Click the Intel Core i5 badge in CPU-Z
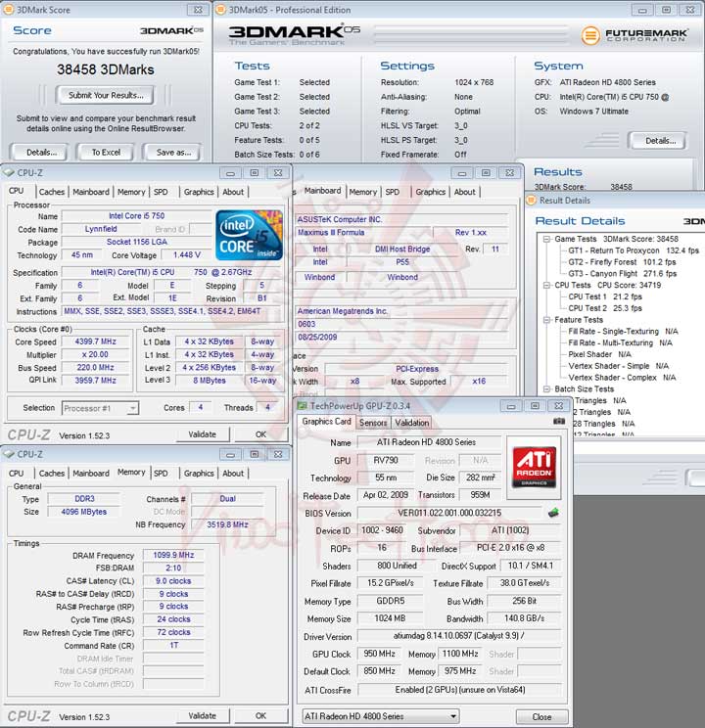 [x=249, y=236]
